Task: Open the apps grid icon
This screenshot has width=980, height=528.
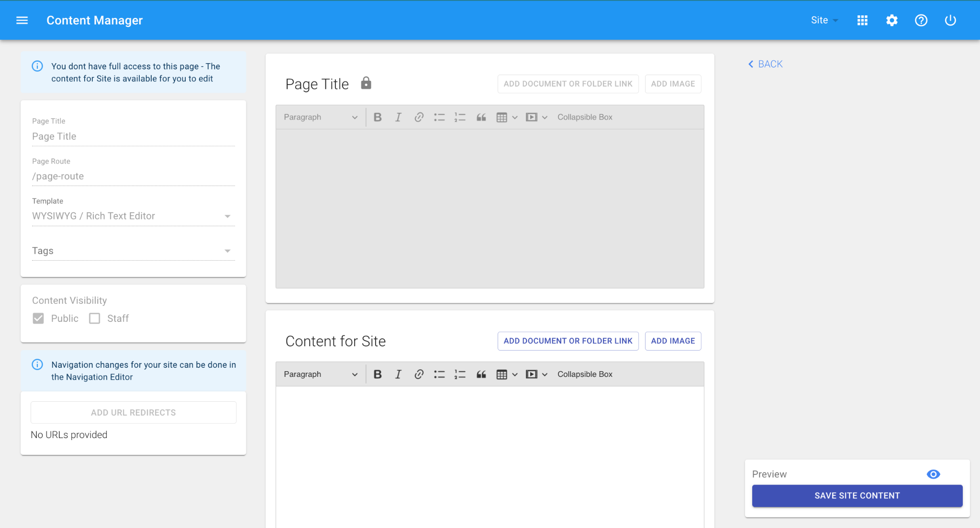Action: 862,20
